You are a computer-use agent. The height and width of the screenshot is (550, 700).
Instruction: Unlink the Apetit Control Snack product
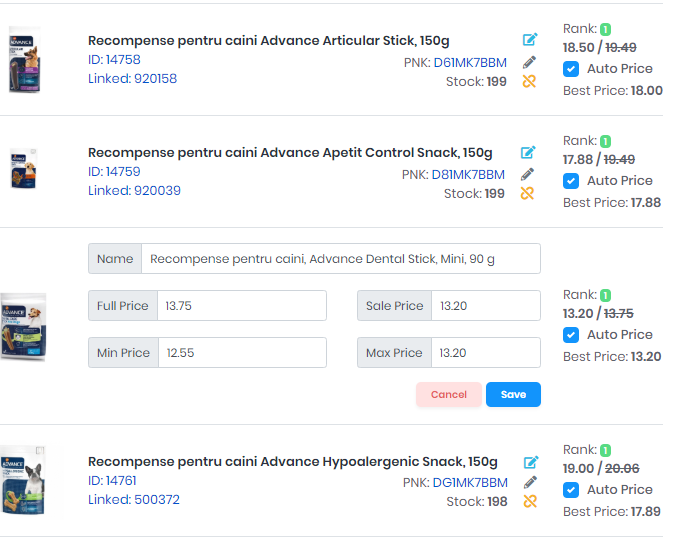click(x=527, y=193)
